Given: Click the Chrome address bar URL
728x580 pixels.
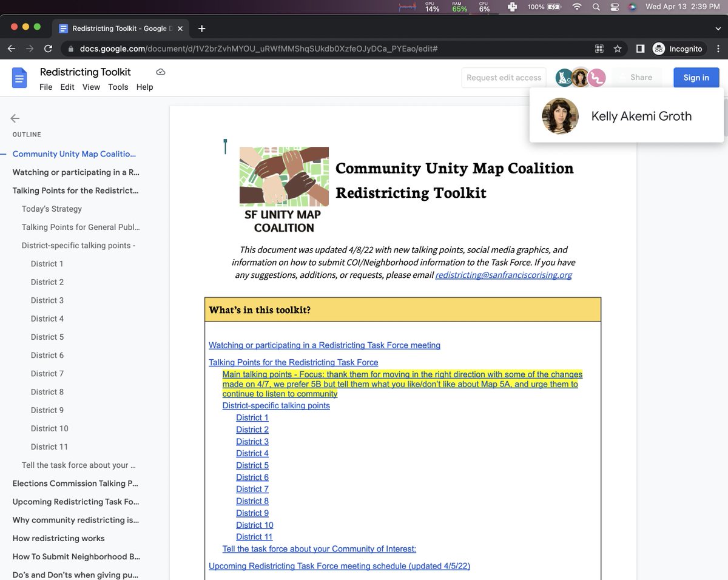Looking at the screenshot, I should pyautogui.click(x=259, y=49).
